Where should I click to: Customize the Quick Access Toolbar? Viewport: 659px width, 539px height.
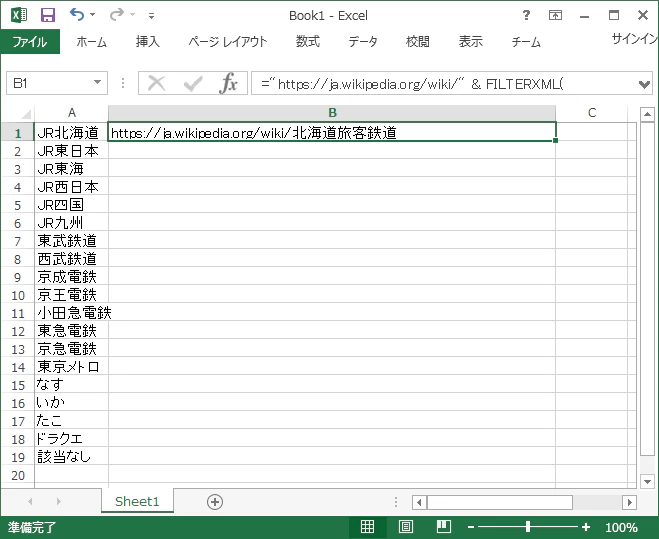pos(151,16)
